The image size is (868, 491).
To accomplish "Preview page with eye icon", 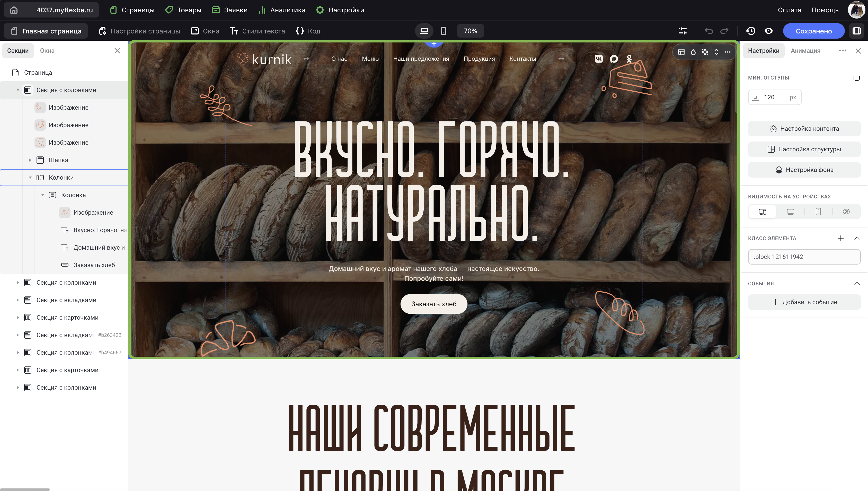I will pyautogui.click(x=768, y=31).
